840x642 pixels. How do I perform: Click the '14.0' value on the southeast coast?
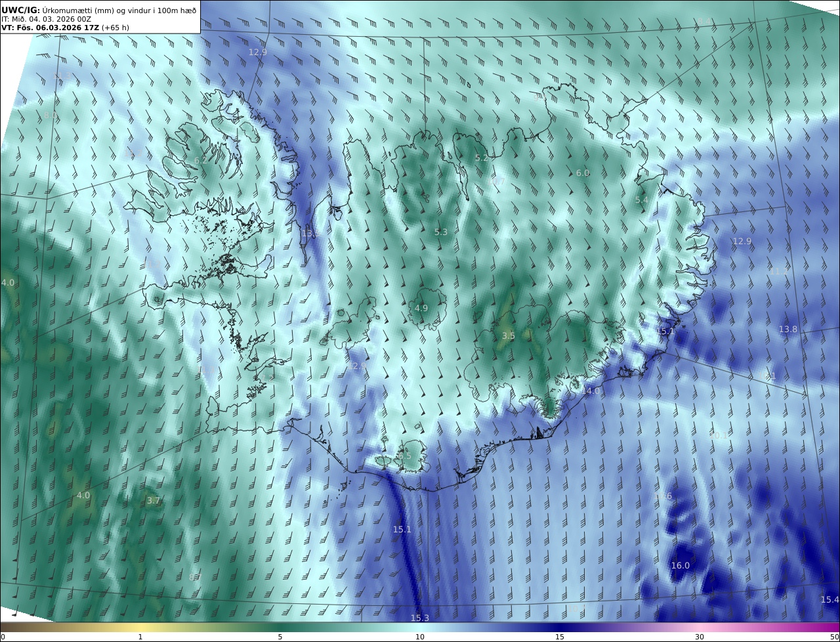(591, 391)
